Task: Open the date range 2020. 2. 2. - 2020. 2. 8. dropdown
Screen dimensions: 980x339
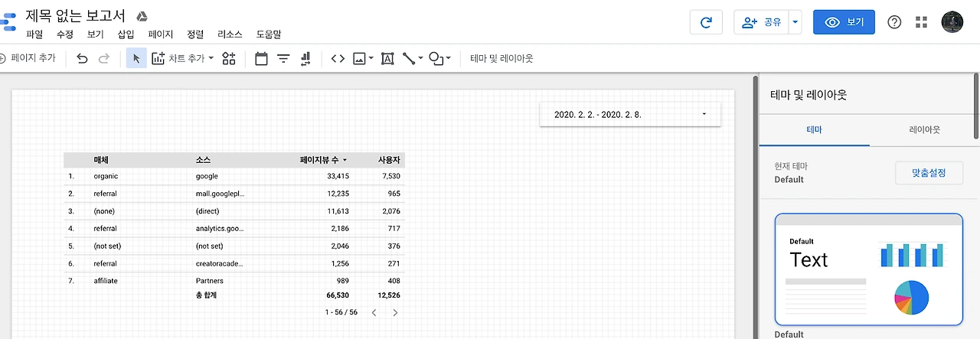Action: point(630,114)
